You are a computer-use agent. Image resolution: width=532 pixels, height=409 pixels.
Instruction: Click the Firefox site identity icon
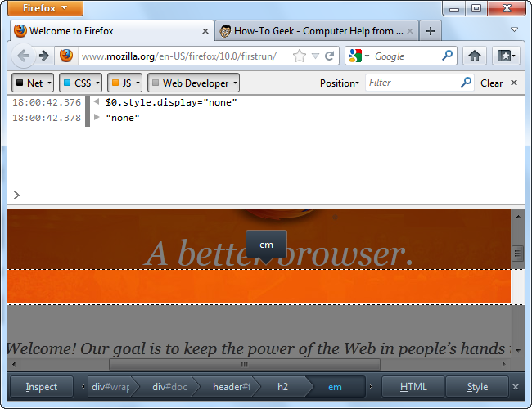coord(66,56)
